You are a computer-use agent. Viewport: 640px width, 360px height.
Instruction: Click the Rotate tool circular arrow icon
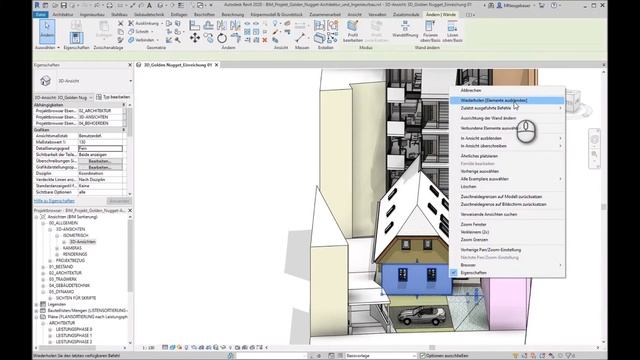coord(222,38)
